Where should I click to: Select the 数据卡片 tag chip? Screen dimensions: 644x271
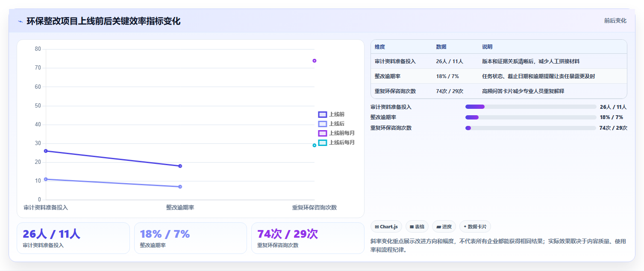(x=475, y=227)
